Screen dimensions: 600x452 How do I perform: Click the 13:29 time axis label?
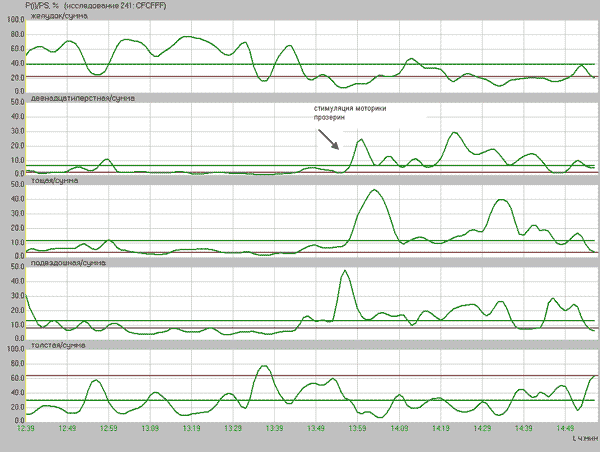pyautogui.click(x=233, y=428)
